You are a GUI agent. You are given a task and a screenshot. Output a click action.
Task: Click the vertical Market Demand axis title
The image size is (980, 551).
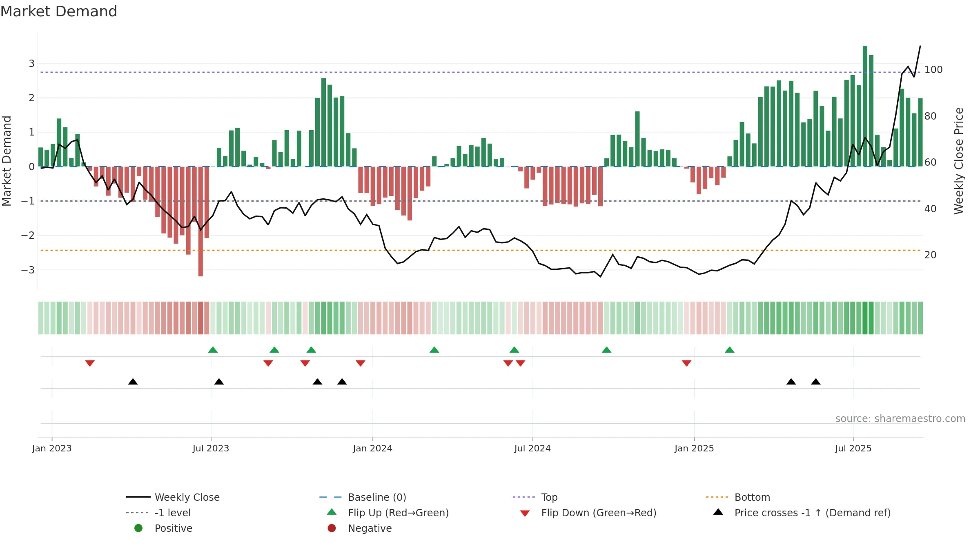point(7,161)
